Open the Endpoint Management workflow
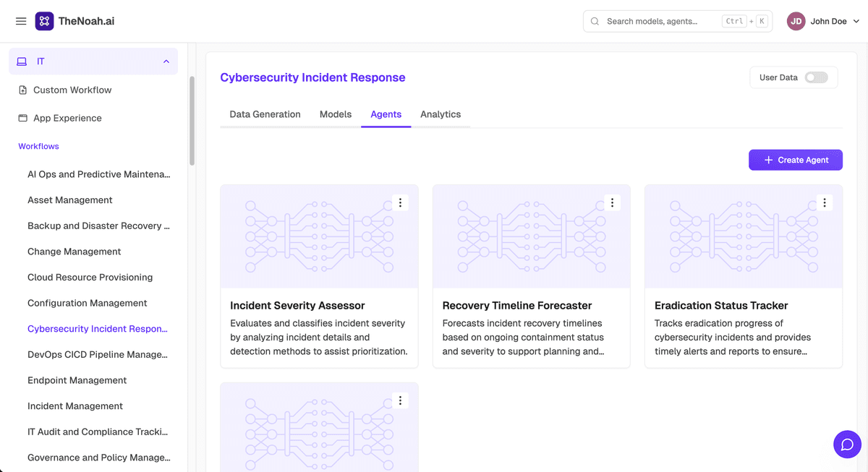Viewport: 868px width, 472px height. click(77, 380)
